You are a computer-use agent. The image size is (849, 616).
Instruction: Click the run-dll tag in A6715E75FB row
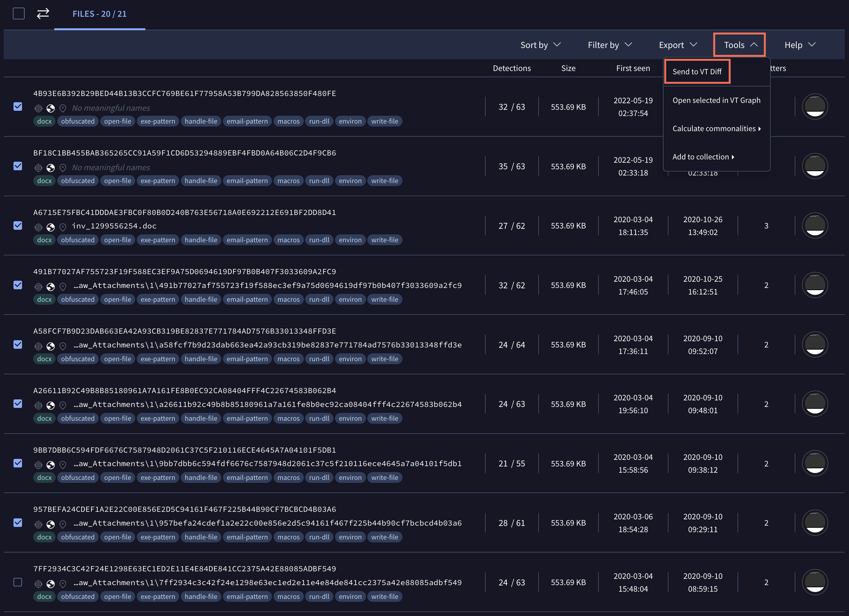coord(319,240)
